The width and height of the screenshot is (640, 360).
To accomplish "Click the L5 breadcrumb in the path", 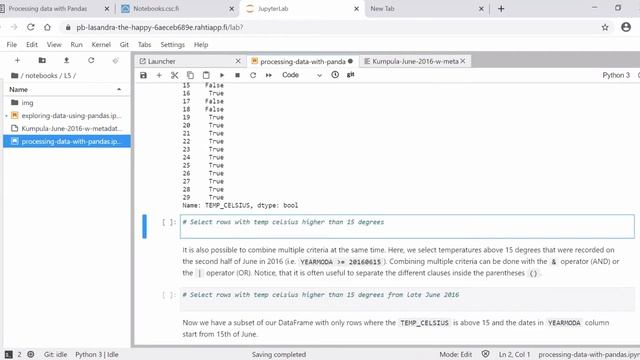I will 67,76.
